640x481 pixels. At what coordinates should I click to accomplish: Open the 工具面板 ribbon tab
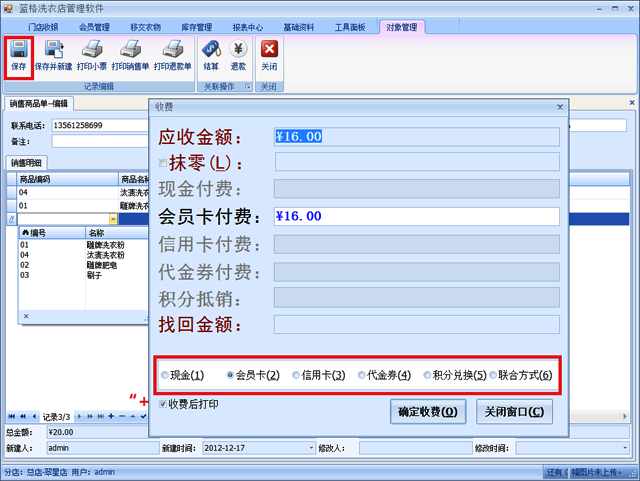(x=350, y=27)
